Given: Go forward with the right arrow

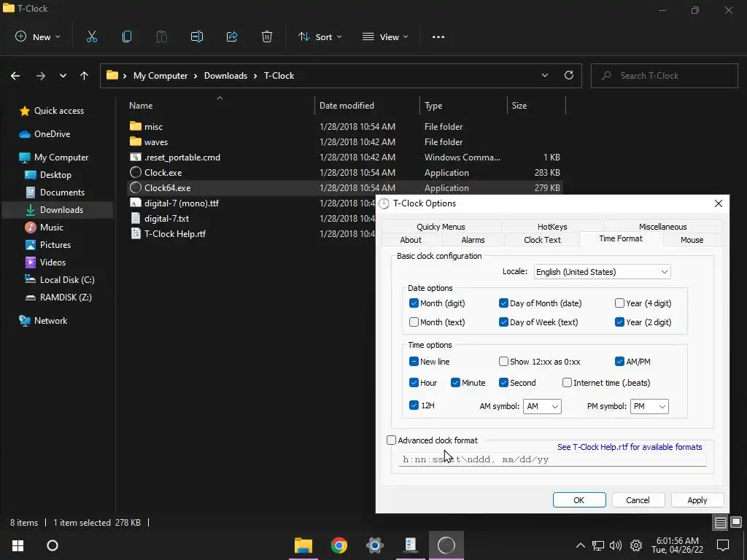Looking at the screenshot, I should coord(41,76).
